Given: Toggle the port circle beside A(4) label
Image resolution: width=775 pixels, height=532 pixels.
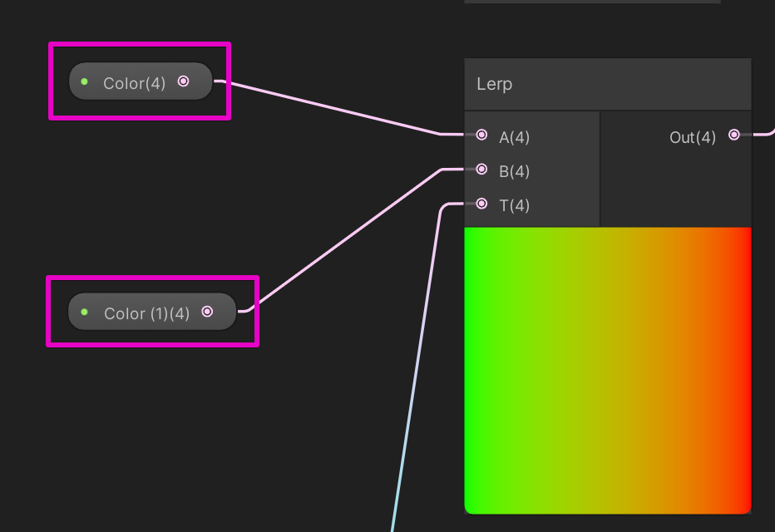Looking at the screenshot, I should [x=481, y=135].
